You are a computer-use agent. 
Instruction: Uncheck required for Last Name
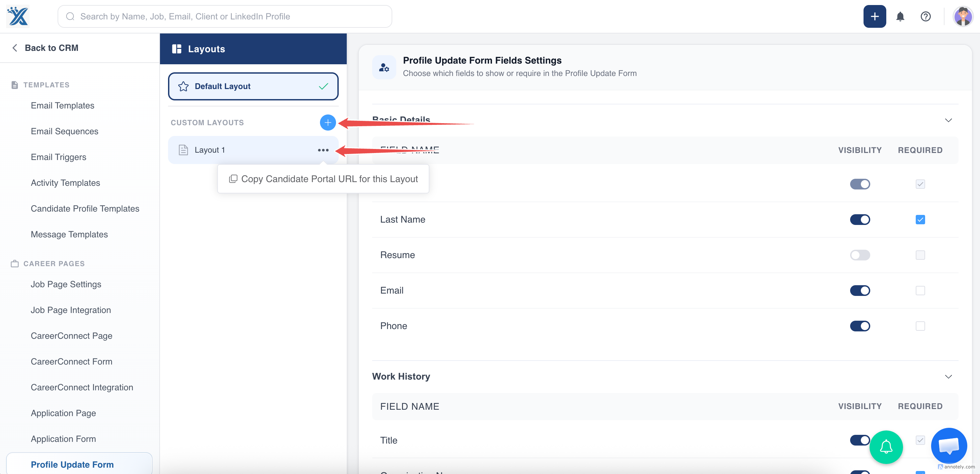point(920,220)
